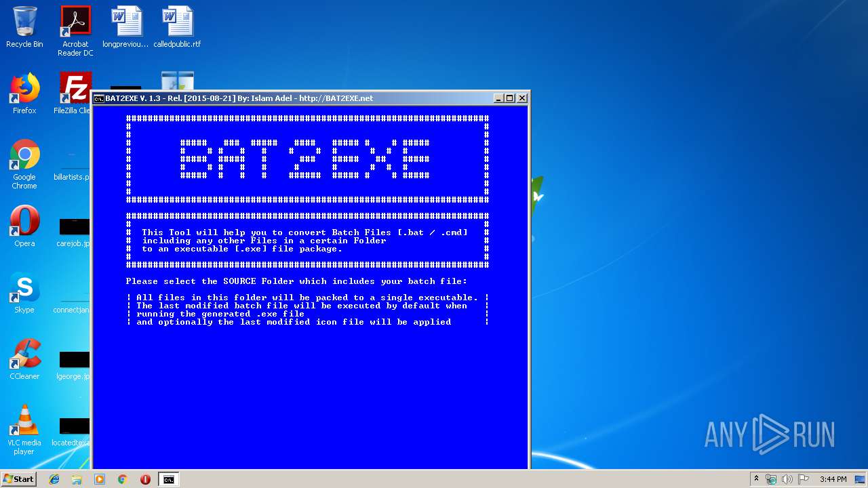Click 'running the generated .exe file' line
The image size is (868, 488).
(220, 314)
